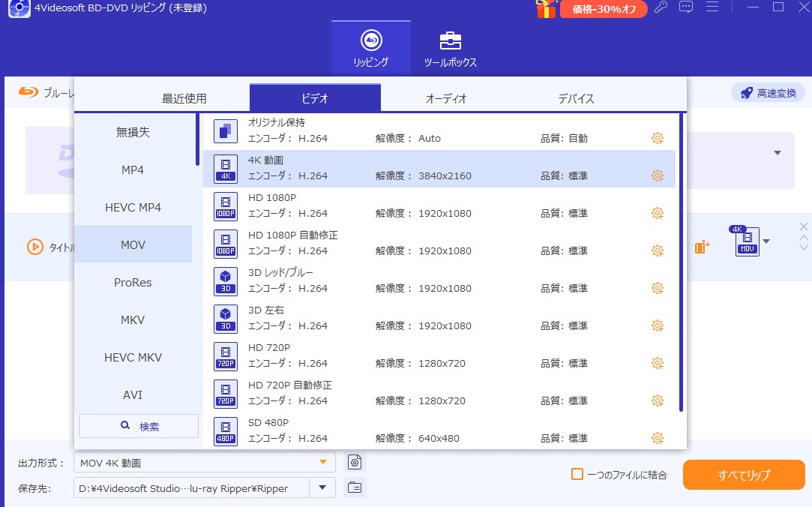The height and width of the screenshot is (507, 812).
Task: Select ProRes format category
Action: [133, 282]
